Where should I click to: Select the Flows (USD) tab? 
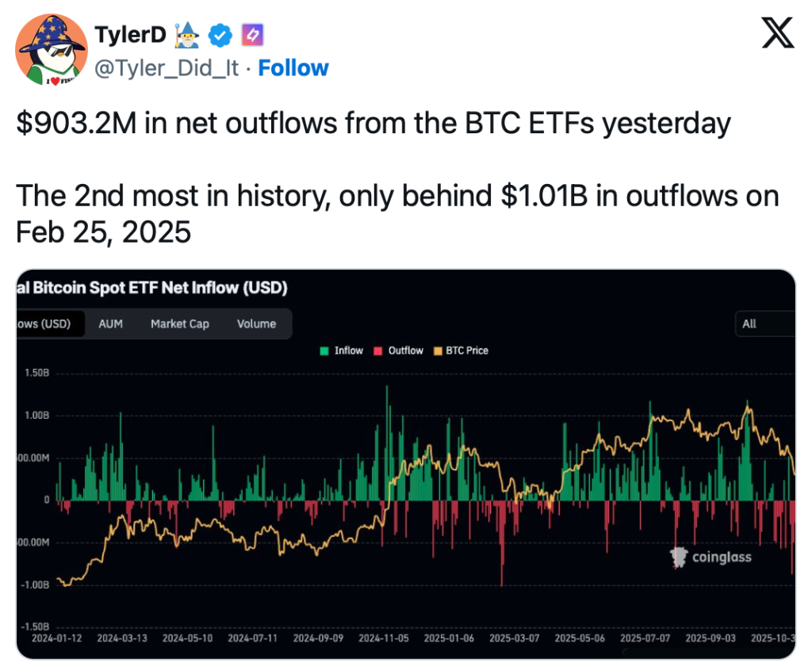(x=46, y=324)
